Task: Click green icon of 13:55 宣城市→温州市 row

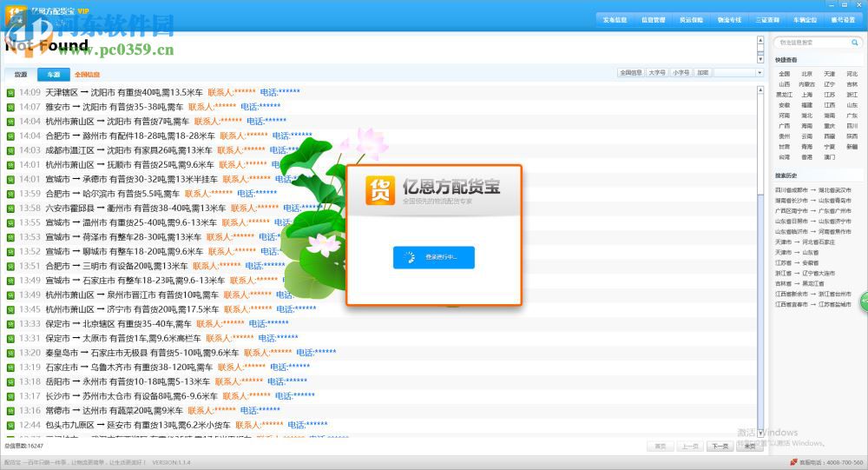Action: 10,222
